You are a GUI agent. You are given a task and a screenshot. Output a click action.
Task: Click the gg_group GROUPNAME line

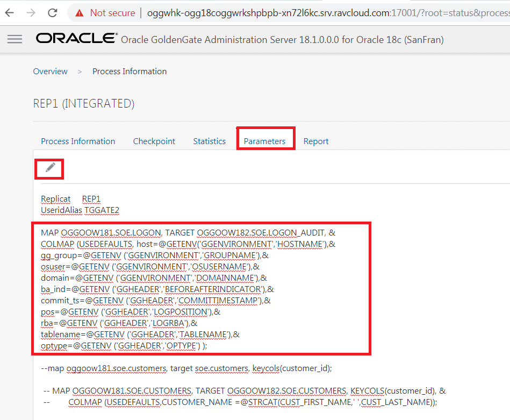(155, 255)
